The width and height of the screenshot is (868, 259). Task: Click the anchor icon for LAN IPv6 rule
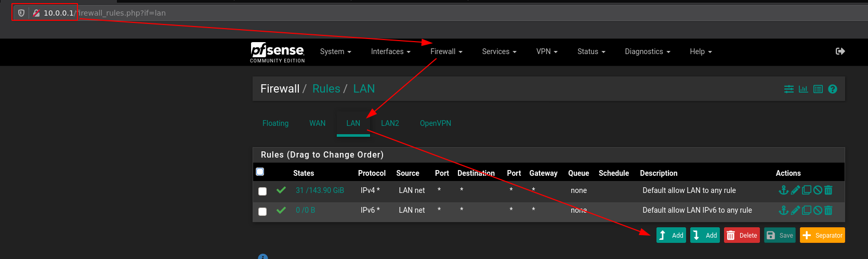[x=783, y=210]
